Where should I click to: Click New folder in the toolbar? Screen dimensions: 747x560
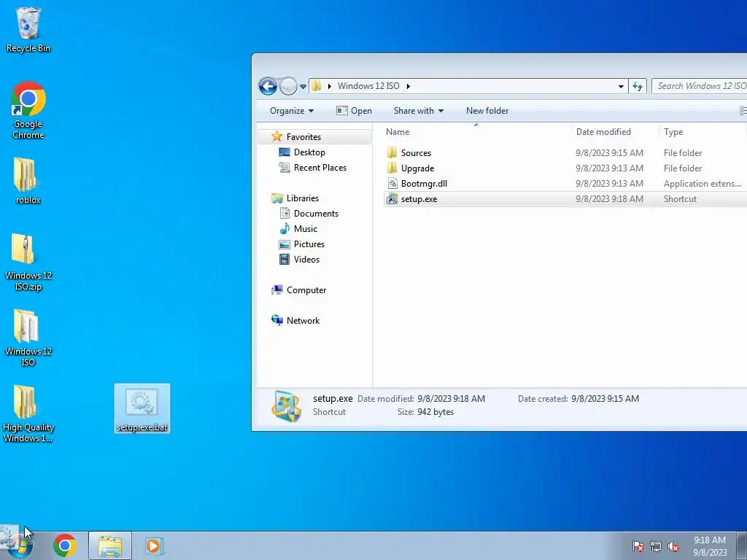pos(487,111)
